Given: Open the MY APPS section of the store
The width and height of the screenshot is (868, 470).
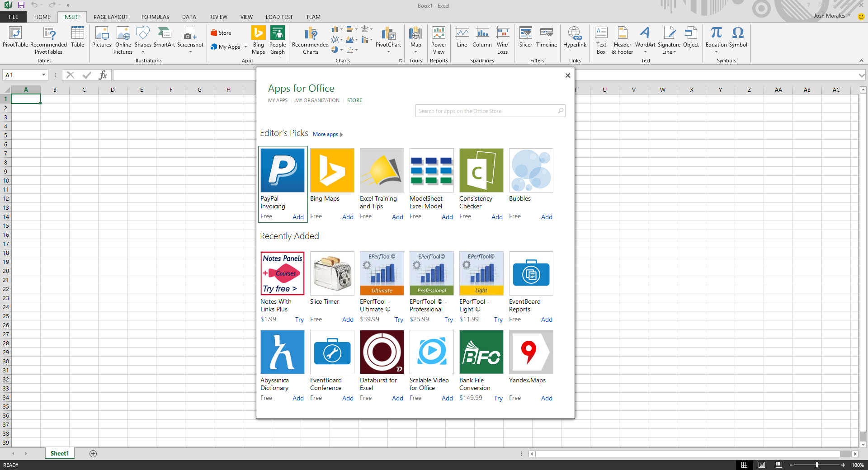Looking at the screenshot, I should pos(278,100).
